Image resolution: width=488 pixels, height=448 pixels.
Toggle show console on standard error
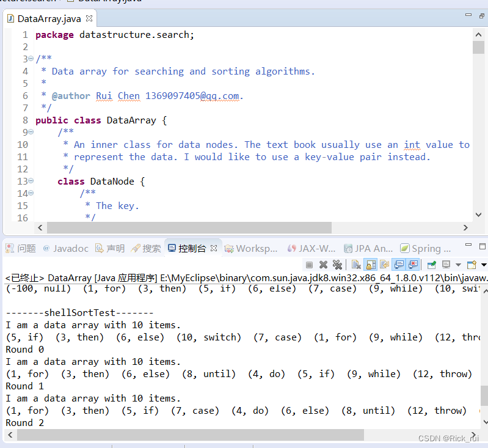coord(413,265)
